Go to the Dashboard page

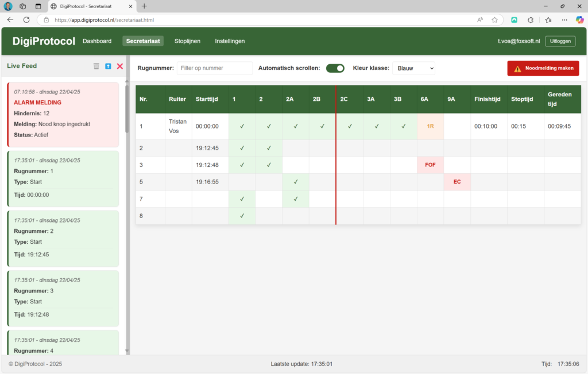coord(97,41)
